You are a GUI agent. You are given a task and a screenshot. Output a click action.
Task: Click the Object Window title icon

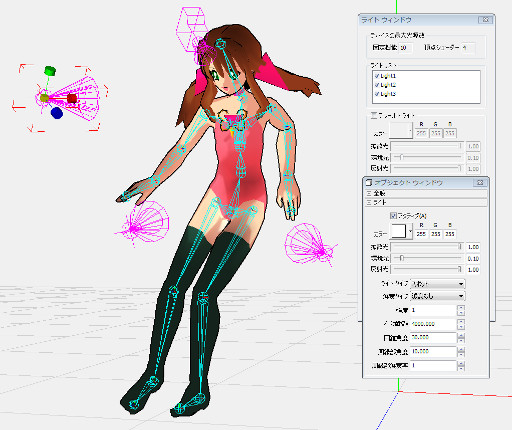click(x=369, y=183)
